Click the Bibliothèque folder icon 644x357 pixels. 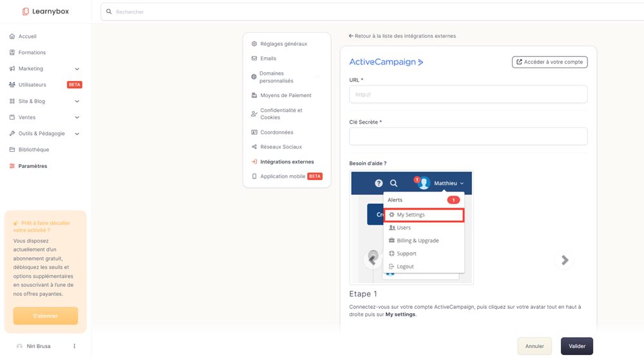[x=12, y=150]
